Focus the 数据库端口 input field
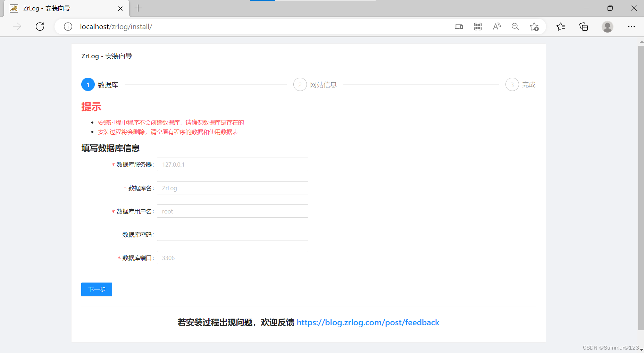644x353 pixels. pos(233,258)
